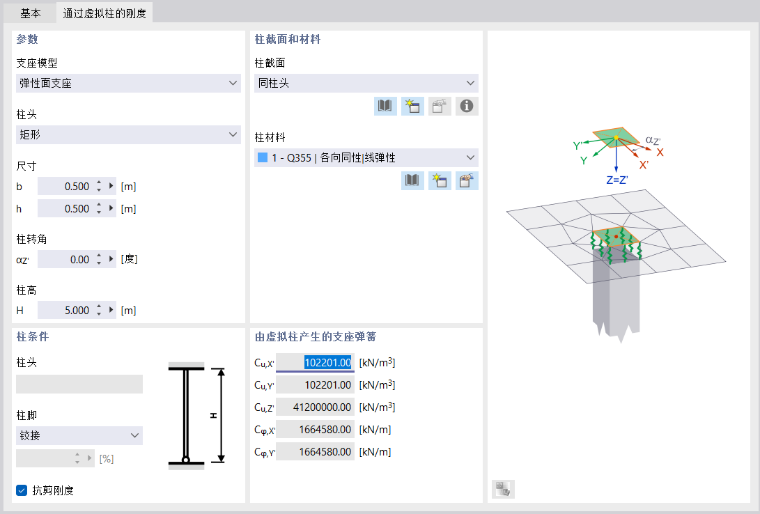Click the 柱截面和材料 section heading
The height and width of the screenshot is (514, 760).
[x=288, y=39]
